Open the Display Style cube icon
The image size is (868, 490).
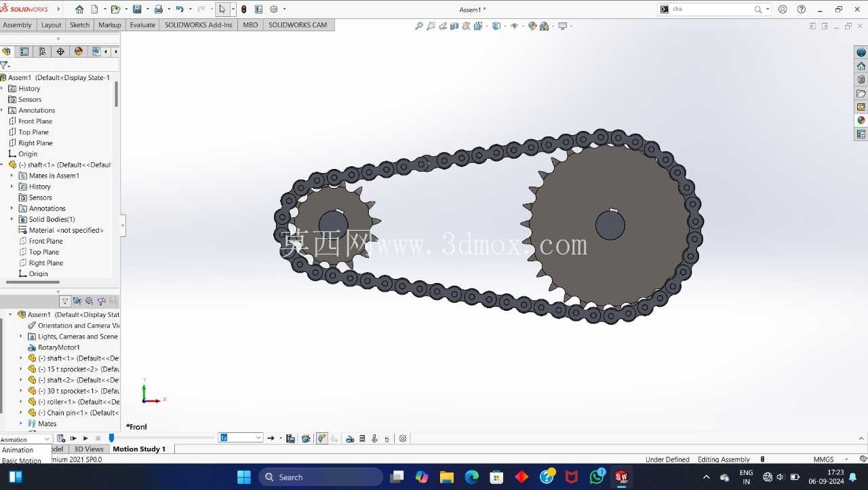pyautogui.click(x=496, y=26)
